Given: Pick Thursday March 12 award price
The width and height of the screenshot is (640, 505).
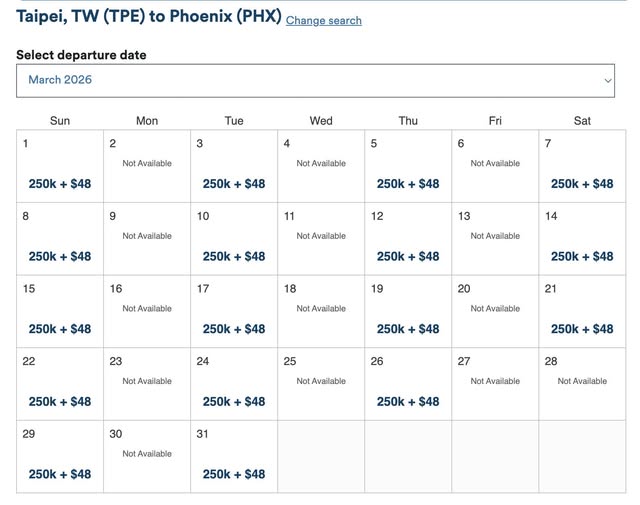Looking at the screenshot, I should 408,257.
